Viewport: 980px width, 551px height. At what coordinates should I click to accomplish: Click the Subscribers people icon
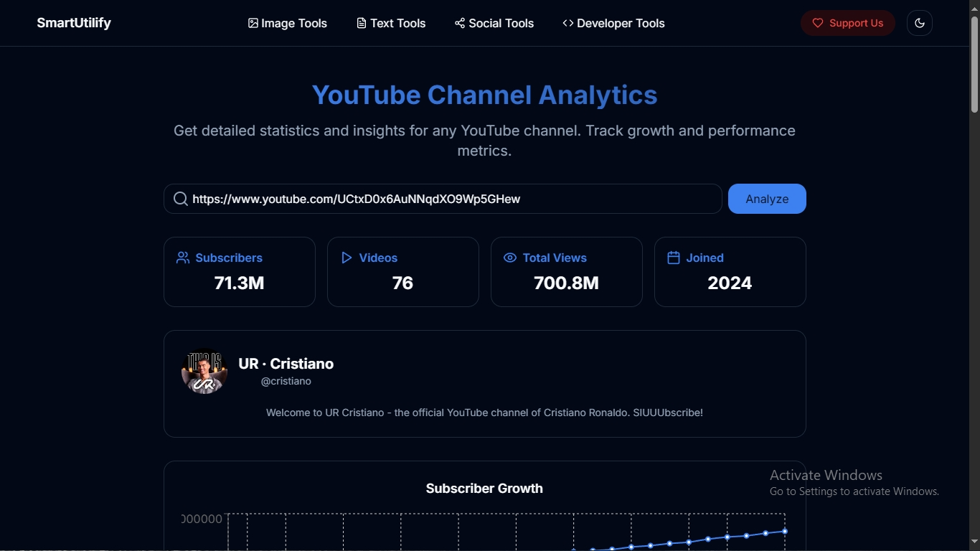(x=183, y=258)
